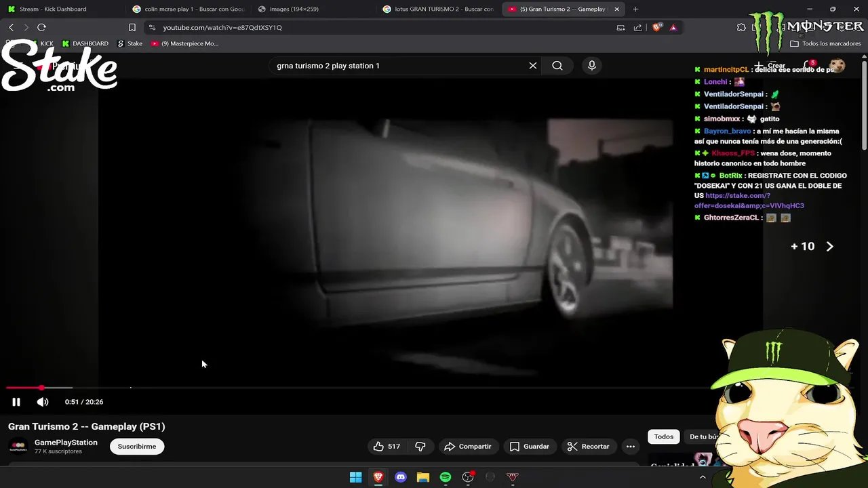This screenshot has height=488, width=868.
Task: Reload the page with the refresh icon
Action: pyautogui.click(x=41, y=27)
